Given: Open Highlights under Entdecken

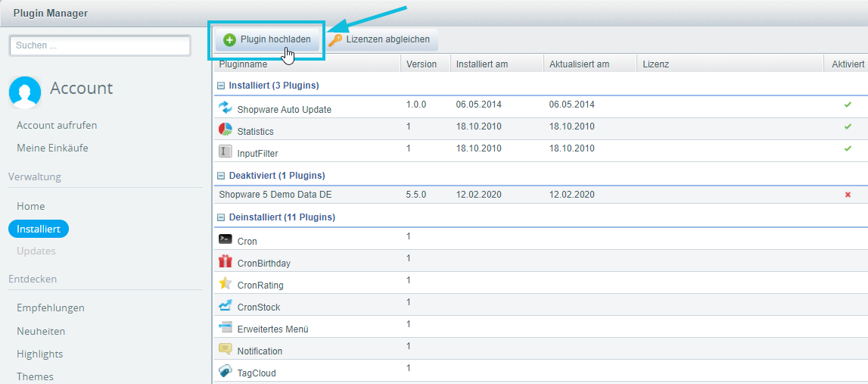Looking at the screenshot, I should (x=40, y=354).
